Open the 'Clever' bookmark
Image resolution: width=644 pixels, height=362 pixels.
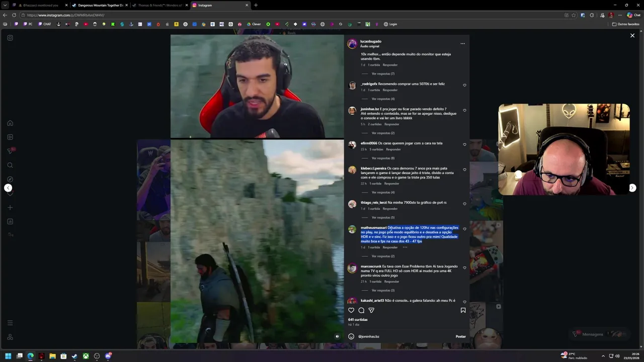[x=254, y=24]
